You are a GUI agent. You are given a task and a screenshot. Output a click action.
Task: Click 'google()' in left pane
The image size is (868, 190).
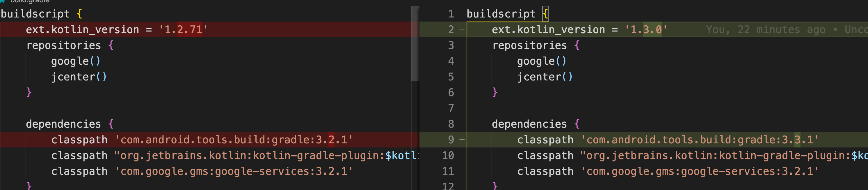click(x=76, y=61)
